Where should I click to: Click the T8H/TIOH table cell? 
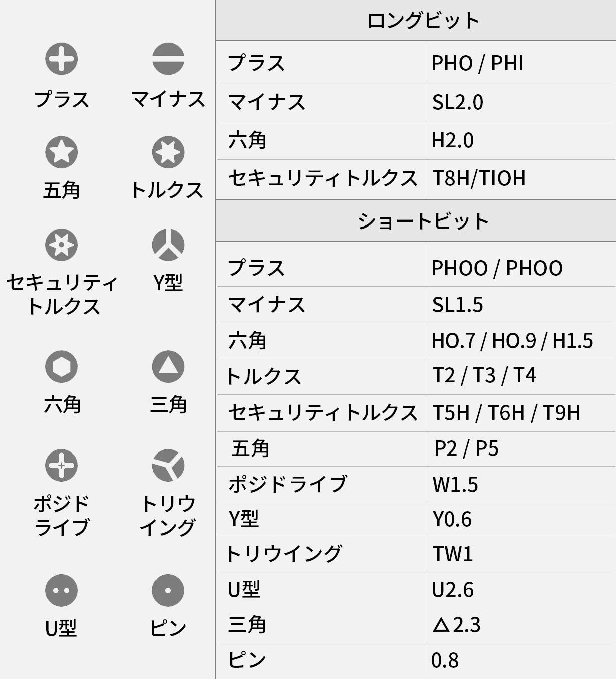(x=479, y=179)
